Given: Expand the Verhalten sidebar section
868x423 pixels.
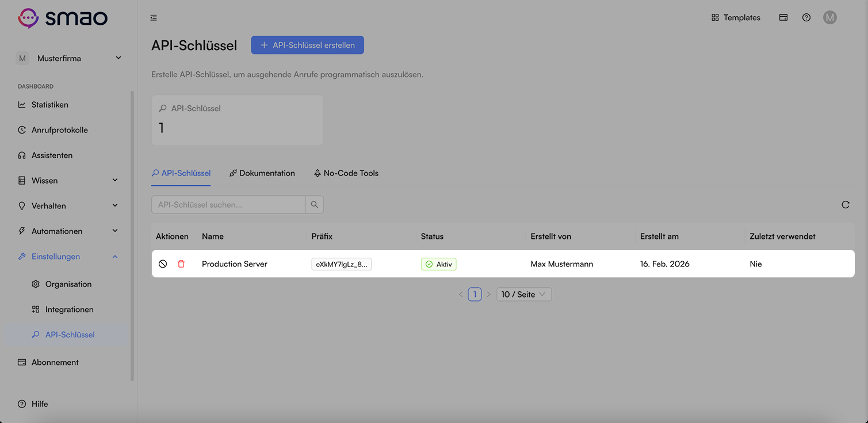Looking at the screenshot, I should pyautogui.click(x=68, y=206).
